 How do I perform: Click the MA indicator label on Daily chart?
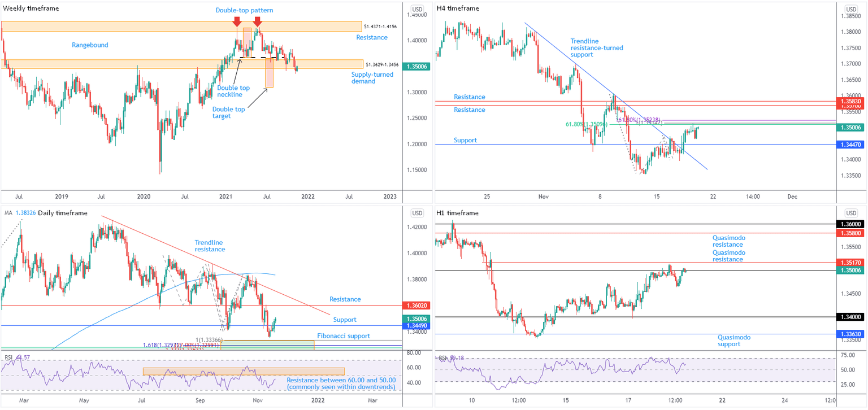(x=8, y=213)
